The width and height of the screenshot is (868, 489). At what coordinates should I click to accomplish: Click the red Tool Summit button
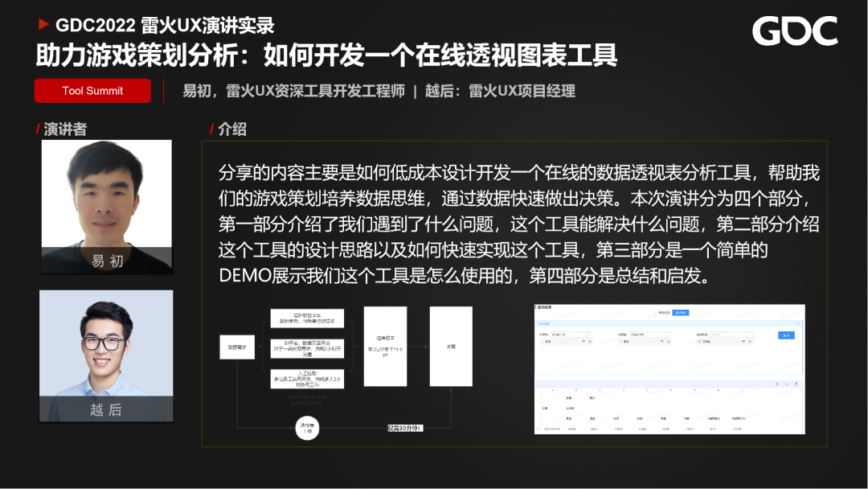click(92, 91)
